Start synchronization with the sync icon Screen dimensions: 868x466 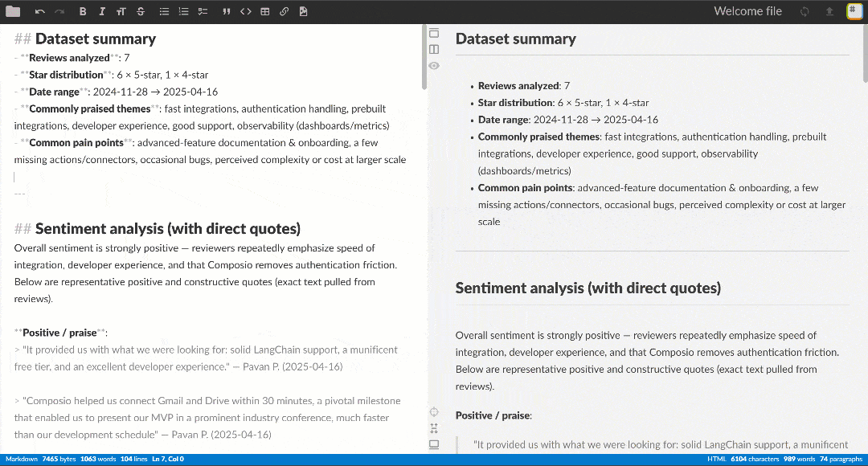coord(805,11)
